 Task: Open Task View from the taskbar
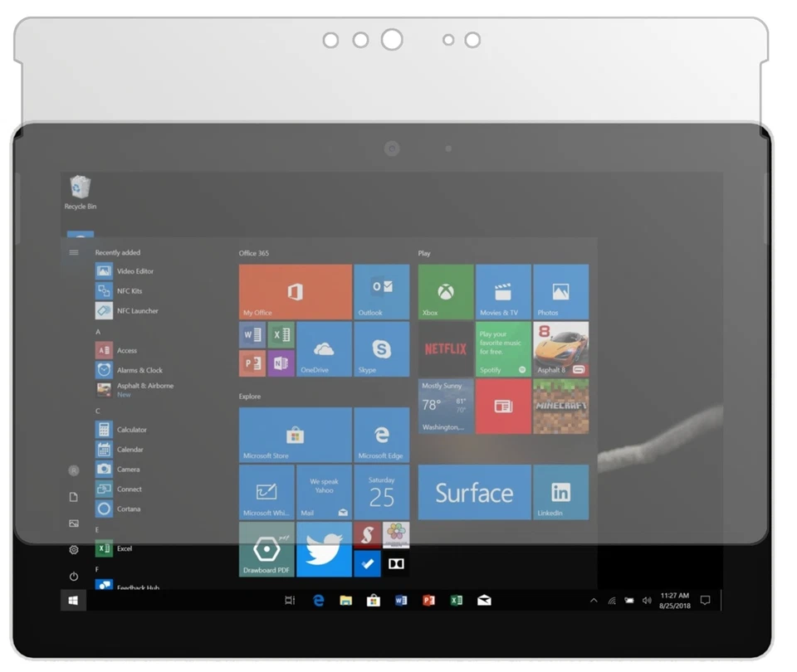click(290, 599)
